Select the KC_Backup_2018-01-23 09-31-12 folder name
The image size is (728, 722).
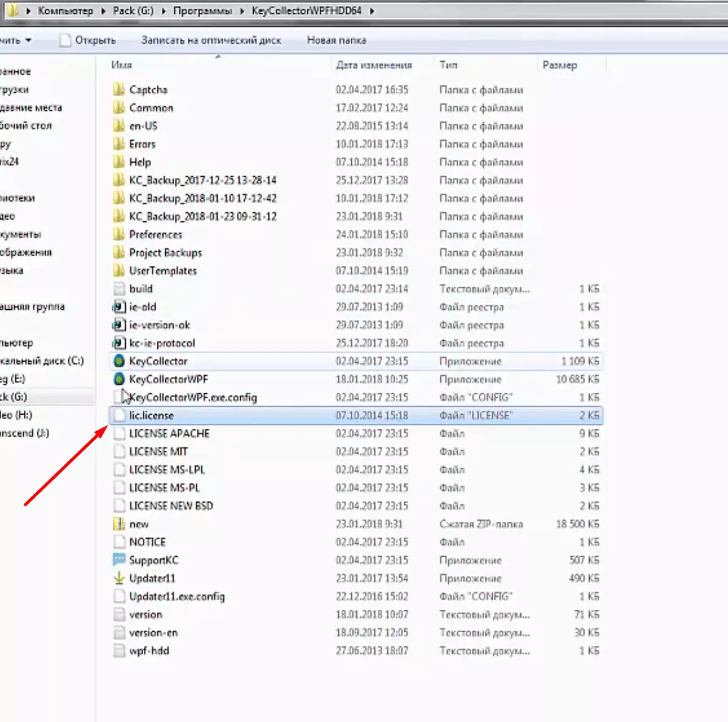point(203,216)
